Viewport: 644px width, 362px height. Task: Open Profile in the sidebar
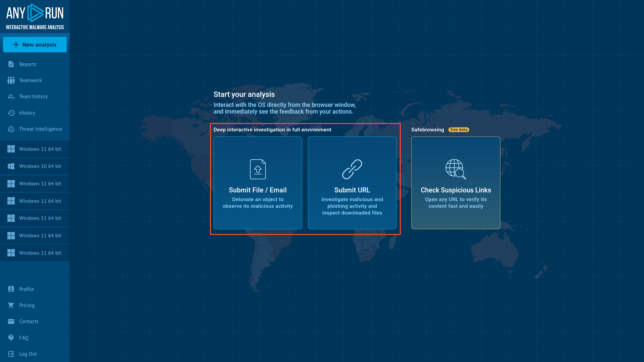pos(26,289)
